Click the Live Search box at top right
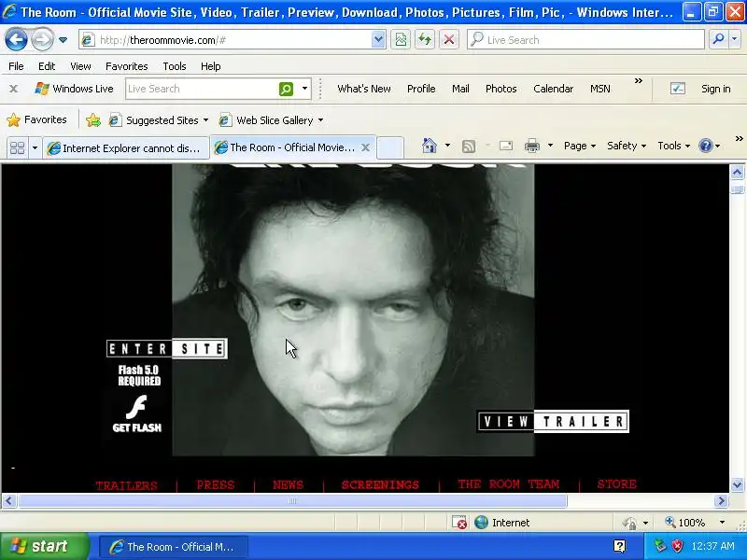747x560 pixels. tap(585, 40)
